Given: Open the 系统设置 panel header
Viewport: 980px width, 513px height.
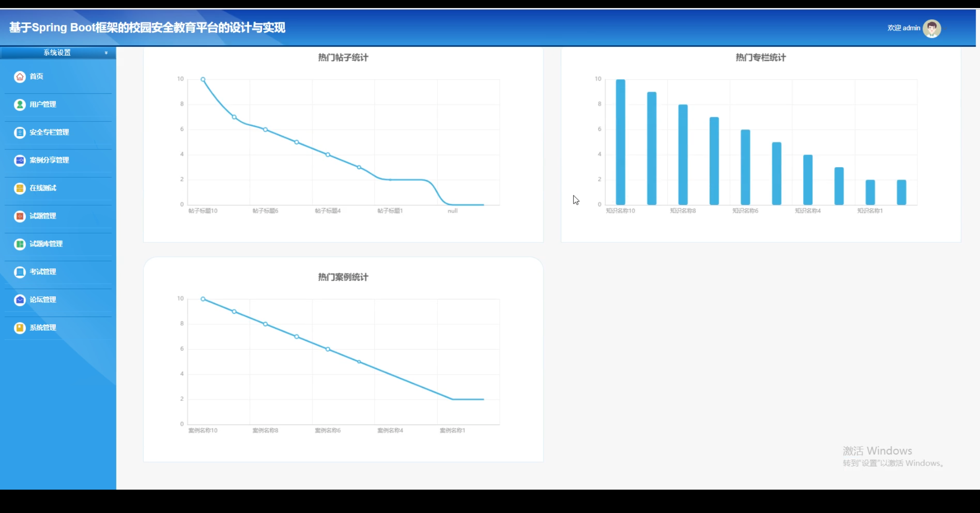Looking at the screenshot, I should [57, 53].
